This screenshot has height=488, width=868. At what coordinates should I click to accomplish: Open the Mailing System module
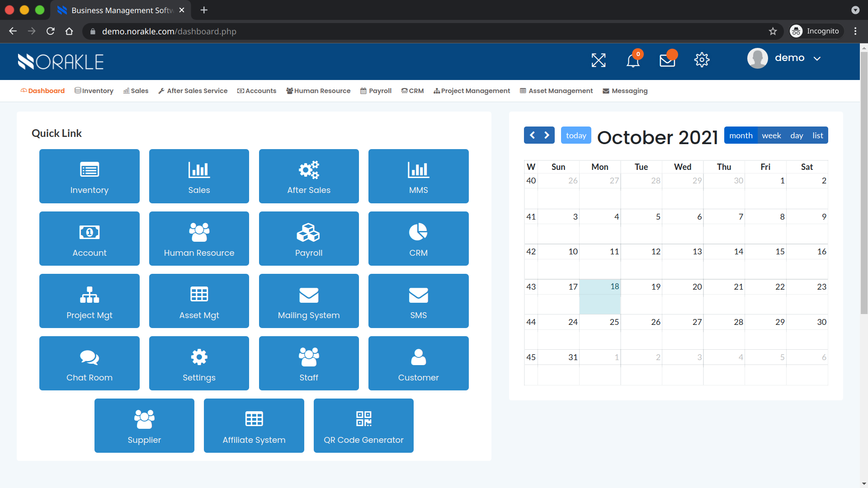click(x=308, y=301)
